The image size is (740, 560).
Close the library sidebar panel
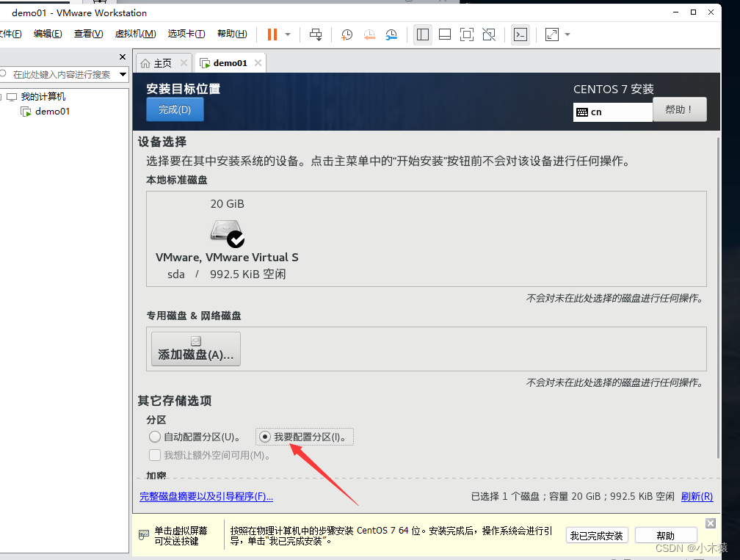tap(123, 57)
